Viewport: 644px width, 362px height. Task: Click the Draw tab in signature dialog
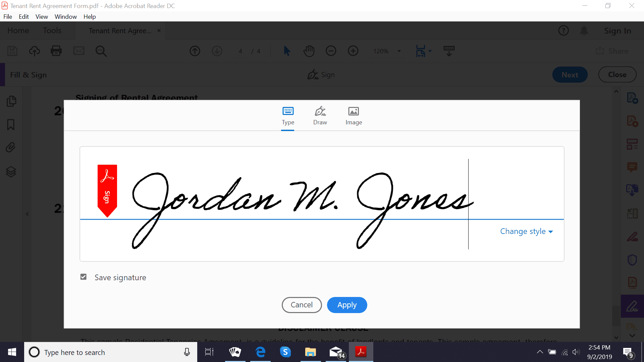pyautogui.click(x=320, y=115)
